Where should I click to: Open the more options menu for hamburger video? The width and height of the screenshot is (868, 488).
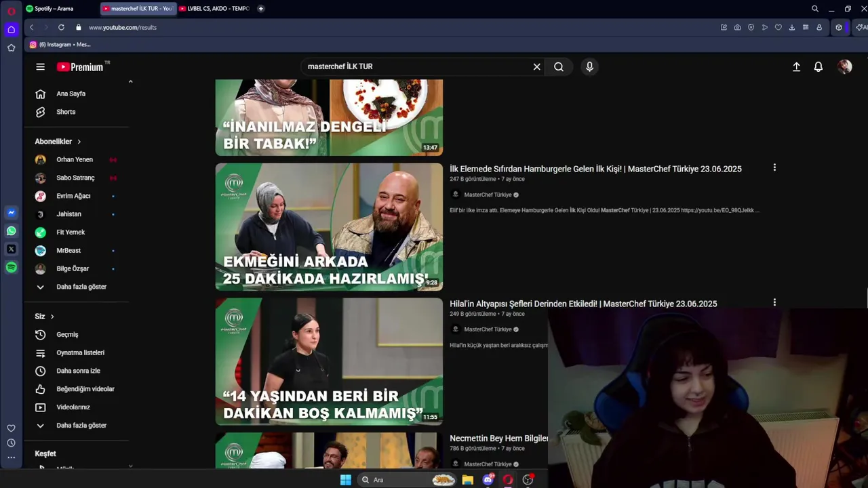tap(774, 167)
